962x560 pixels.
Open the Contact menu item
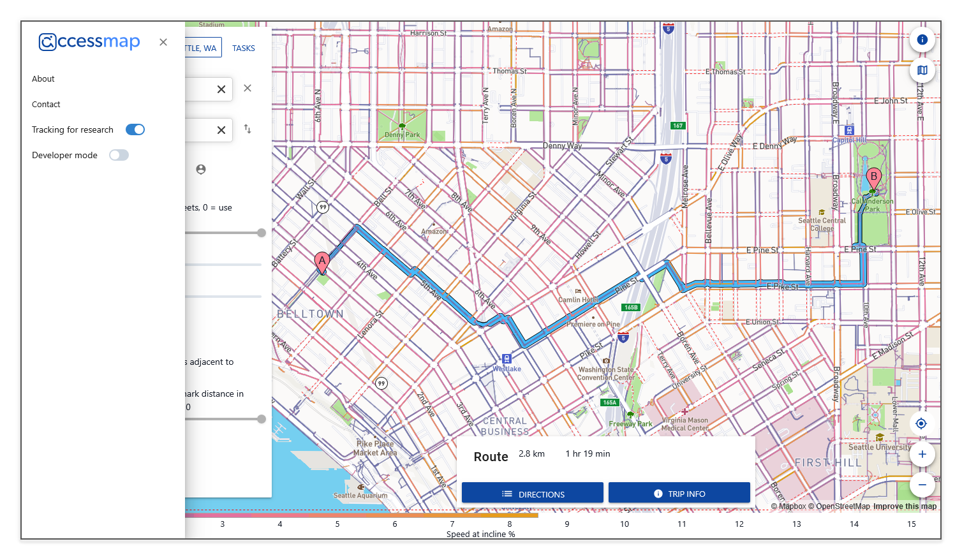[x=46, y=104]
